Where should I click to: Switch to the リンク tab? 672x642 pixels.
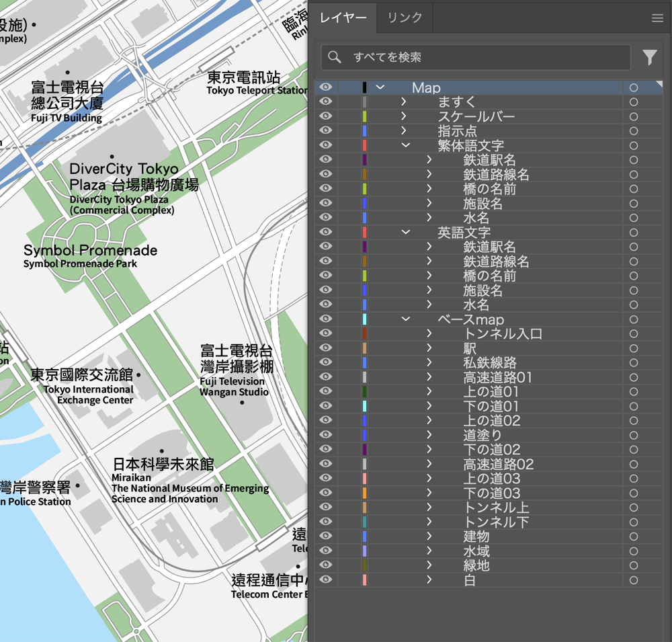coord(405,18)
